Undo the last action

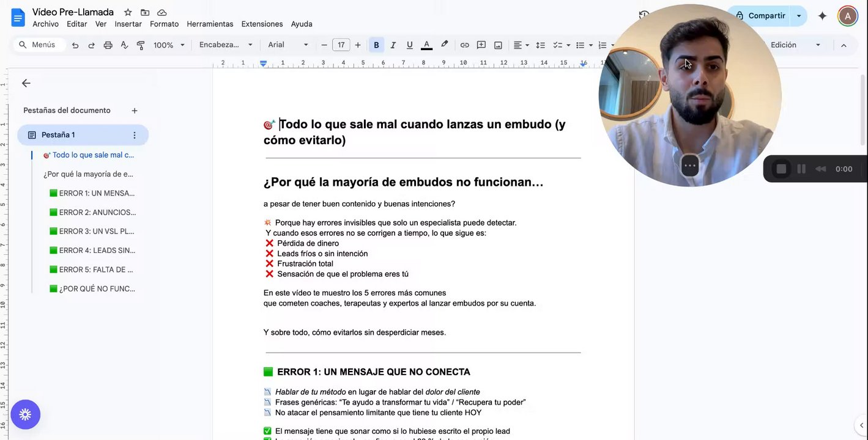(x=75, y=45)
